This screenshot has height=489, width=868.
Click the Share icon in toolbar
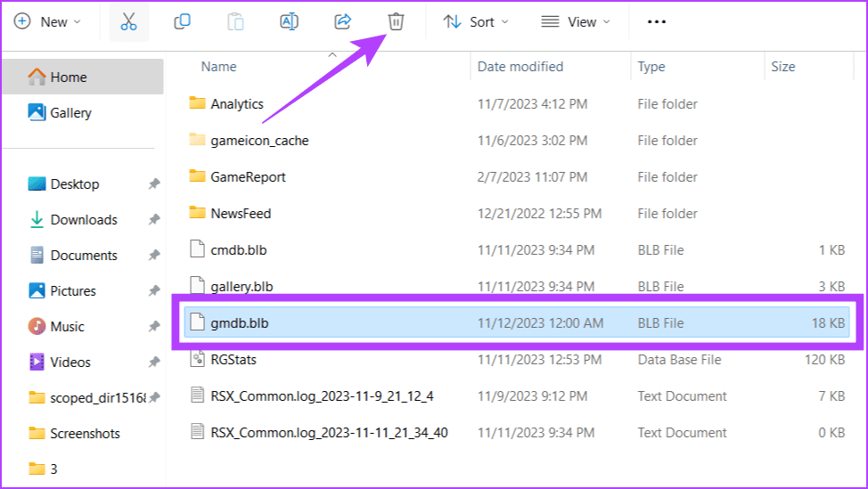[343, 21]
